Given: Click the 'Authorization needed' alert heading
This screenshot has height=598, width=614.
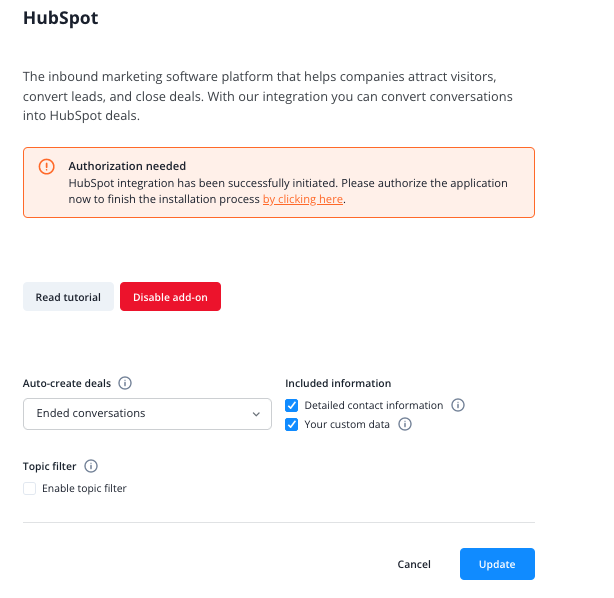Looking at the screenshot, I should pos(127,166).
